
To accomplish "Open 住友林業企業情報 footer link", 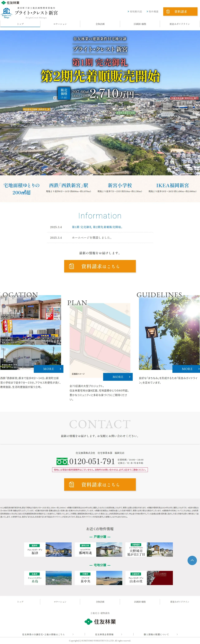I will pos(104,634).
